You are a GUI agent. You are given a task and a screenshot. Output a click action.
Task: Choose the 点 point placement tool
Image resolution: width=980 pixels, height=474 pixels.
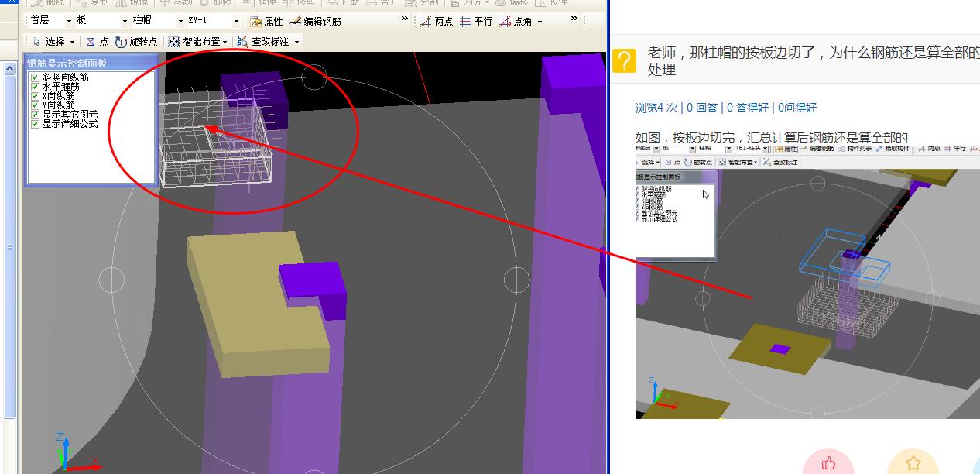coord(98,41)
